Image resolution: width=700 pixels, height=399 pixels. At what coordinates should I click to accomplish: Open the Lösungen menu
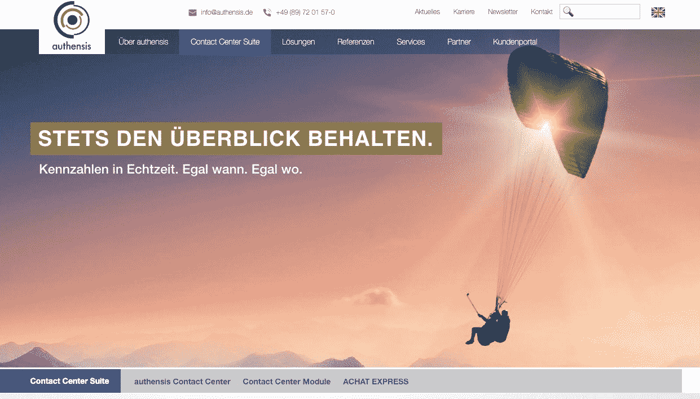tap(298, 42)
